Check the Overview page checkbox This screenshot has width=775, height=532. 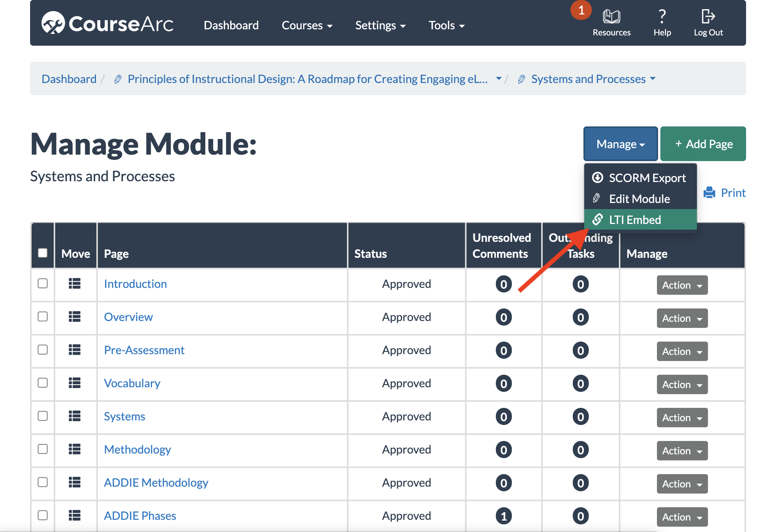[43, 317]
